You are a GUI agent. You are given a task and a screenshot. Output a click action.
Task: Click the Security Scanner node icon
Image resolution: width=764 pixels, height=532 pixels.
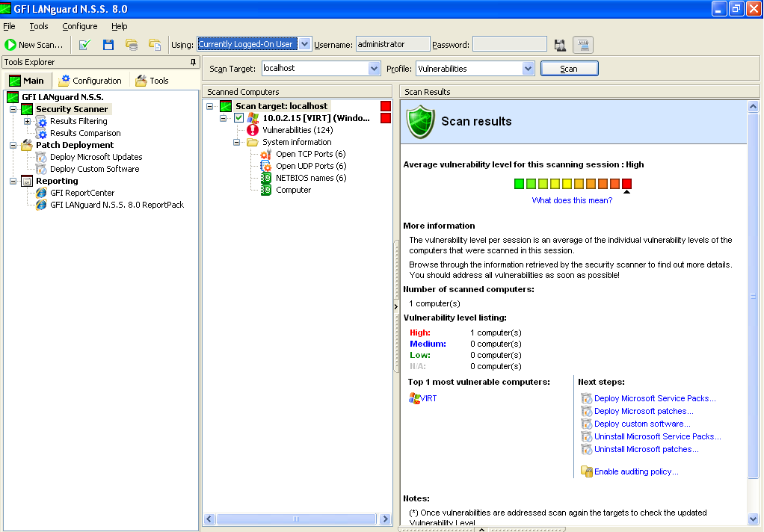[27, 109]
